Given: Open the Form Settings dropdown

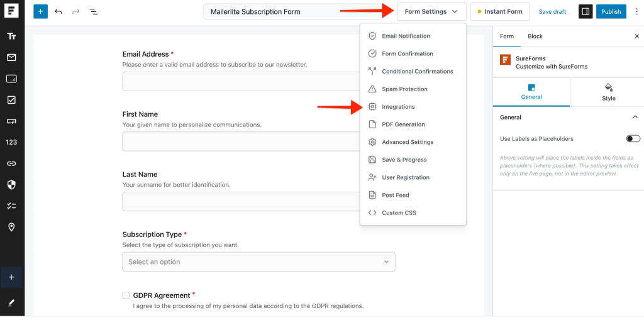Looking at the screenshot, I should (x=431, y=11).
